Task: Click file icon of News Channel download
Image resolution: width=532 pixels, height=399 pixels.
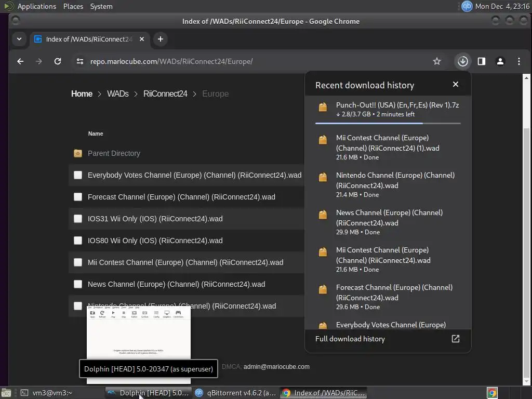Action: 323,215
